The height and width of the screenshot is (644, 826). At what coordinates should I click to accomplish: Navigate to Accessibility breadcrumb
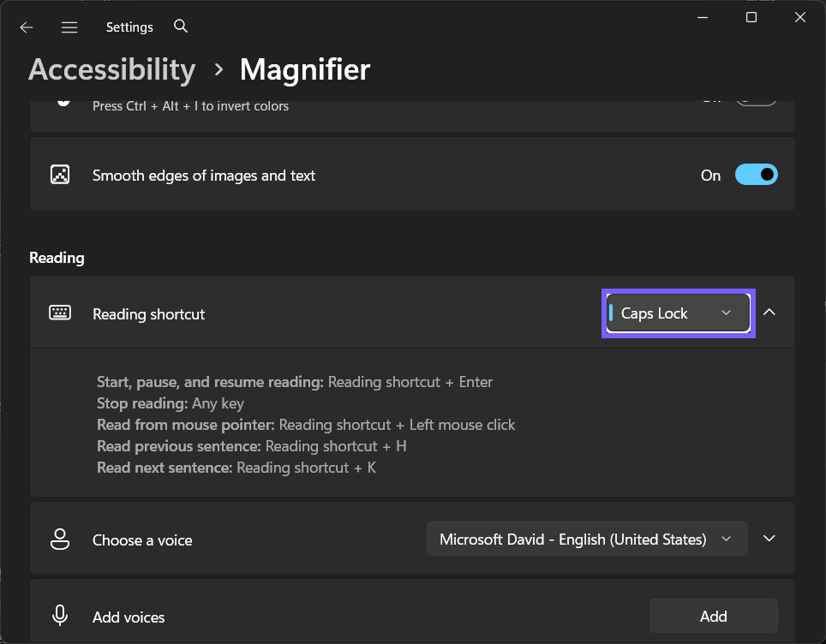click(x=111, y=69)
